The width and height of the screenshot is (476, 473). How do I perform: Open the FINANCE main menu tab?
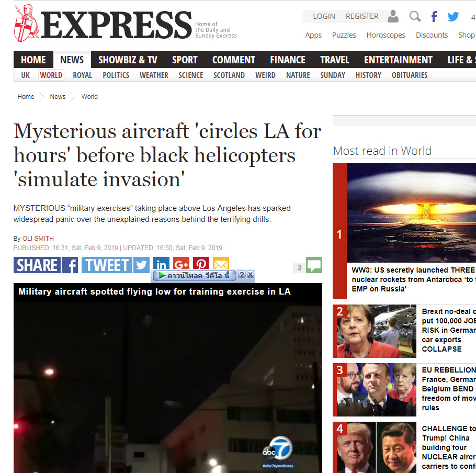coord(288,60)
